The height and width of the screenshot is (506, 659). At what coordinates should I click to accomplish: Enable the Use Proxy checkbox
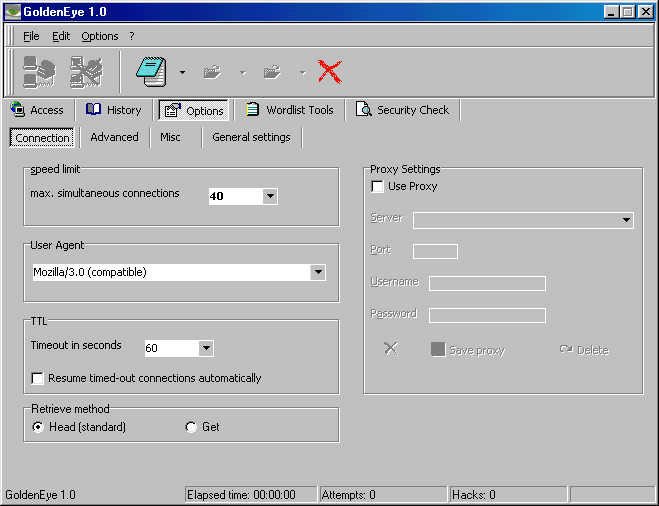378,186
